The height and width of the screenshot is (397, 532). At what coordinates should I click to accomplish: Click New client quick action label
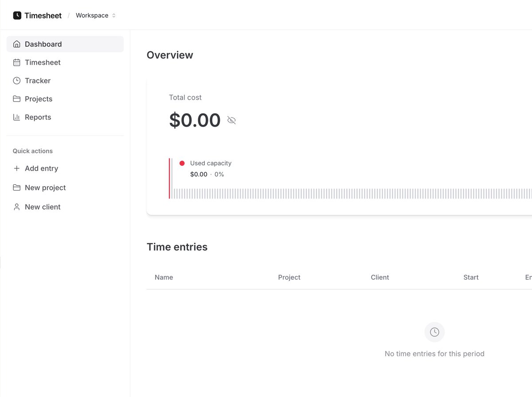(43, 207)
